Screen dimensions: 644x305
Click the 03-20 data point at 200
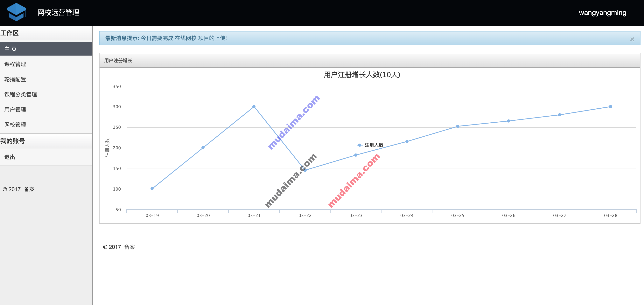(x=203, y=148)
